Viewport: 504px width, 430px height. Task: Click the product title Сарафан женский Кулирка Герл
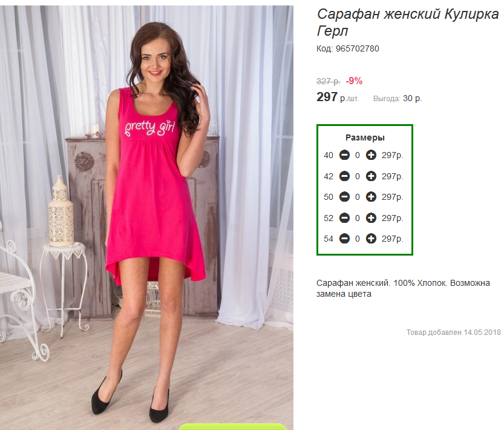click(408, 22)
